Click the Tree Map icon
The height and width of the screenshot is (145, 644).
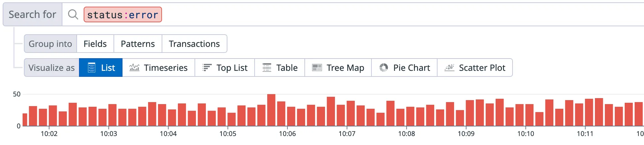[317, 68]
